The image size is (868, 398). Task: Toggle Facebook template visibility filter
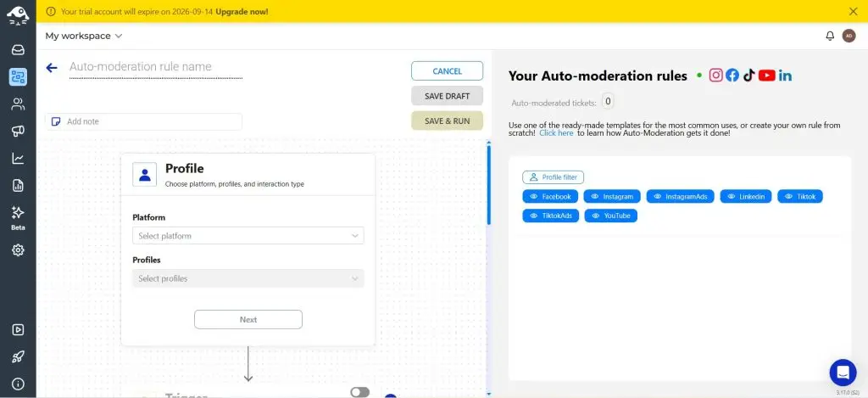(550, 197)
